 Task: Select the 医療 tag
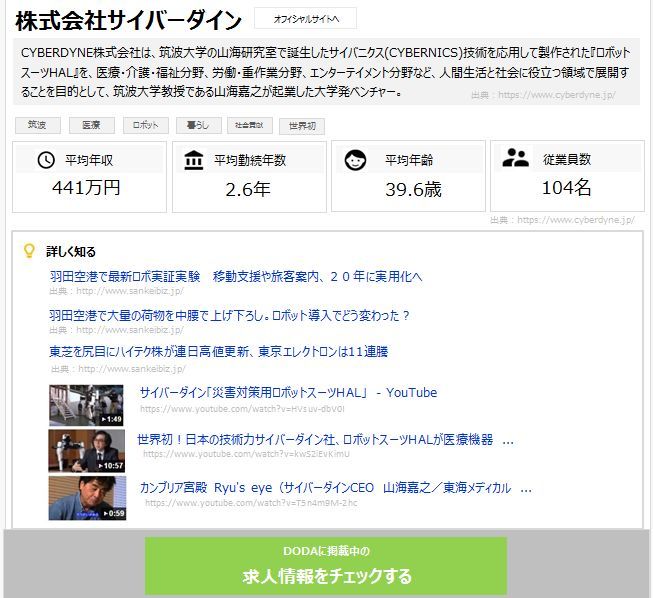click(x=92, y=125)
